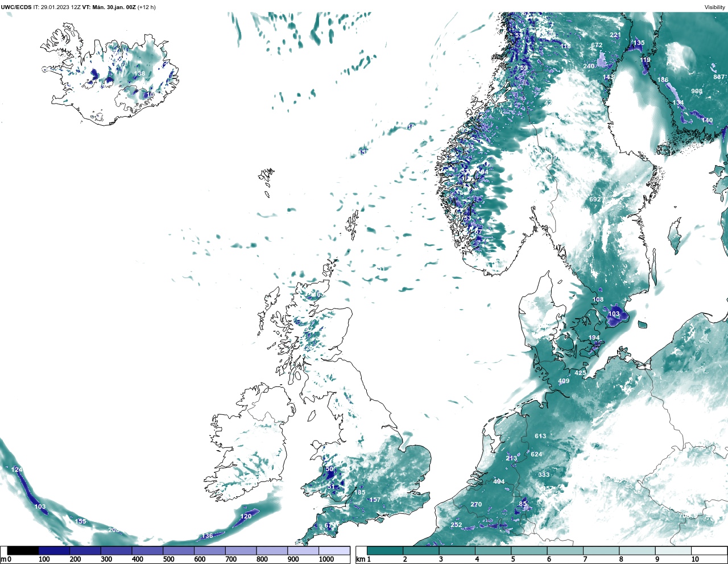Click the 'km 1' legend scale label

pyautogui.click(x=363, y=559)
